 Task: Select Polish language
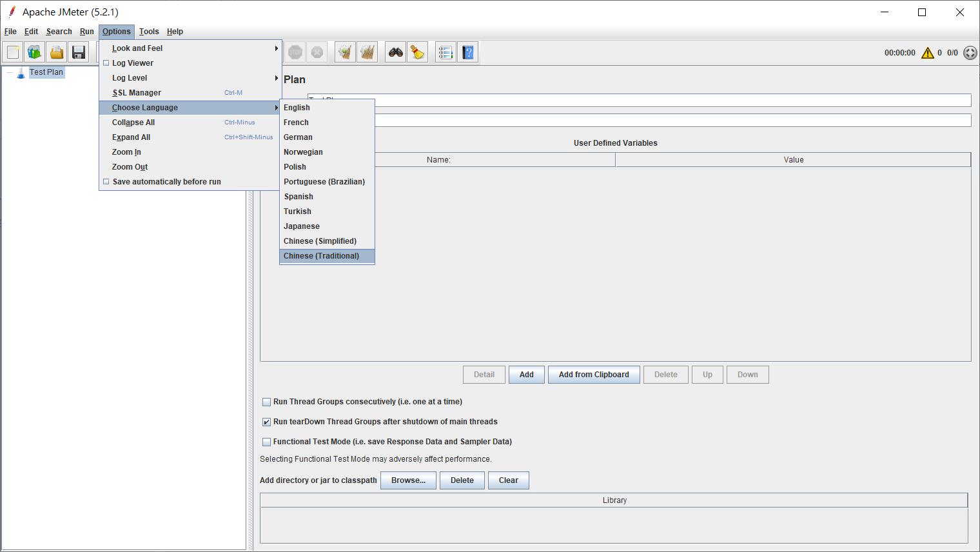tap(327, 167)
